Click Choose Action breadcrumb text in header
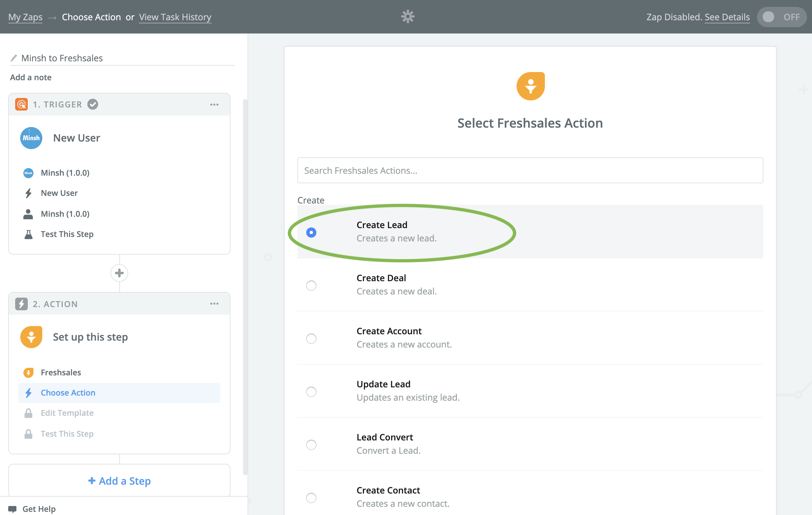 [91, 17]
